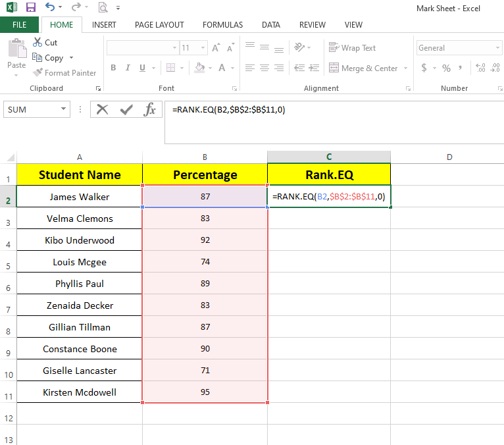This screenshot has width=504, height=445.
Task: Click Percent Style icon
Action: click(x=446, y=68)
